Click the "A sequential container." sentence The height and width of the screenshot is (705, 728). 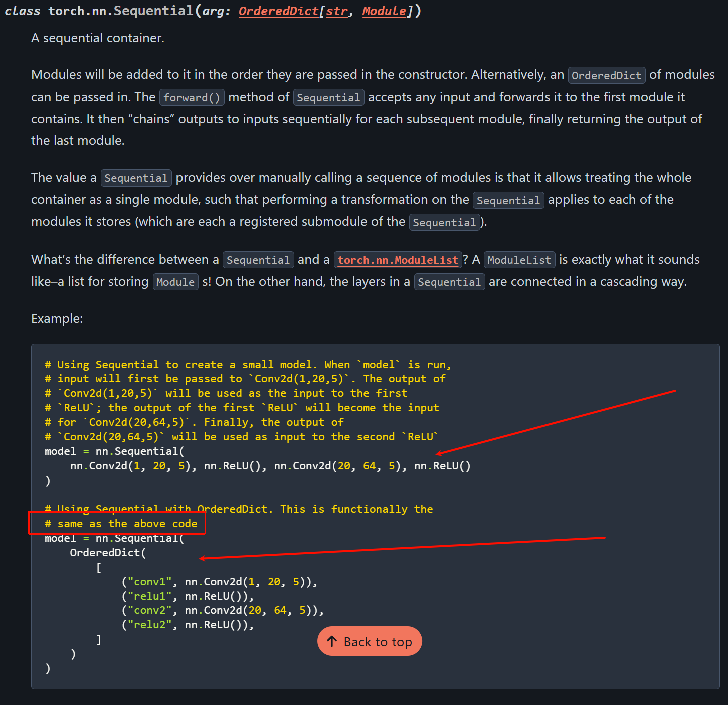point(98,38)
